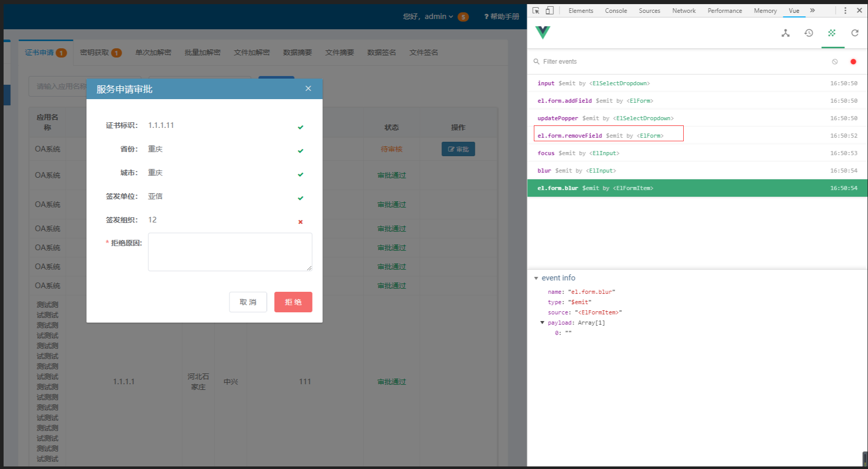Click inside the 拒绝原因 text area
868x469 pixels.
point(229,252)
